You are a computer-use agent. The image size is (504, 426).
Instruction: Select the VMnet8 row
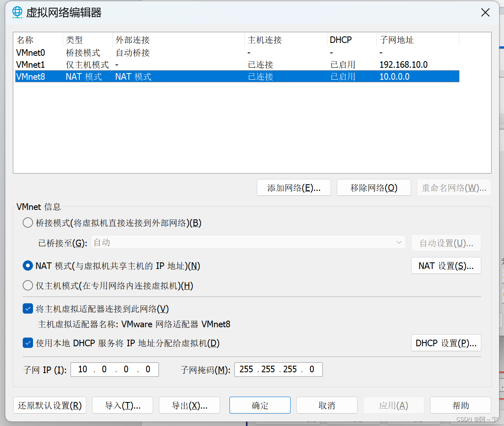point(237,76)
